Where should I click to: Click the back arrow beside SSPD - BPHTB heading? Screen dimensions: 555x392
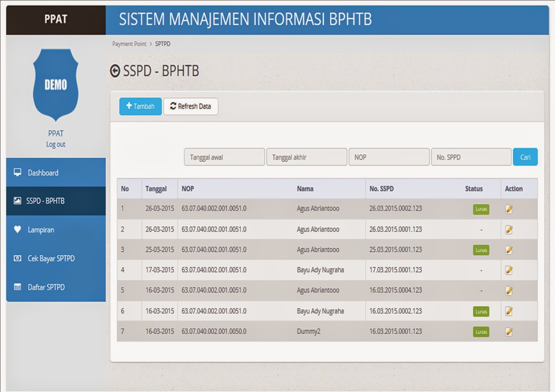[114, 70]
